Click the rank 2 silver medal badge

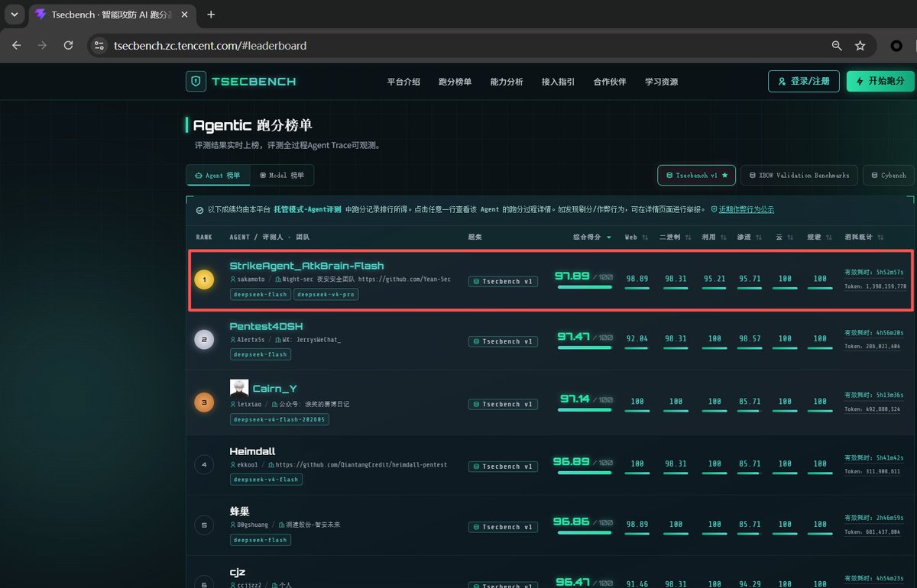(x=204, y=339)
